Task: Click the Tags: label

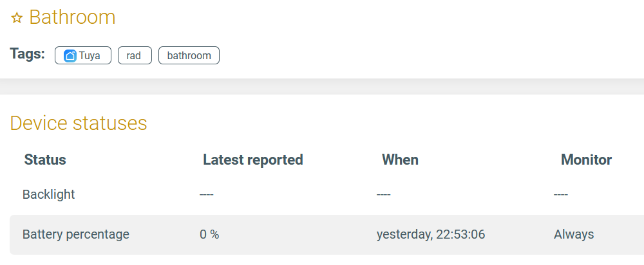Action: (x=28, y=54)
